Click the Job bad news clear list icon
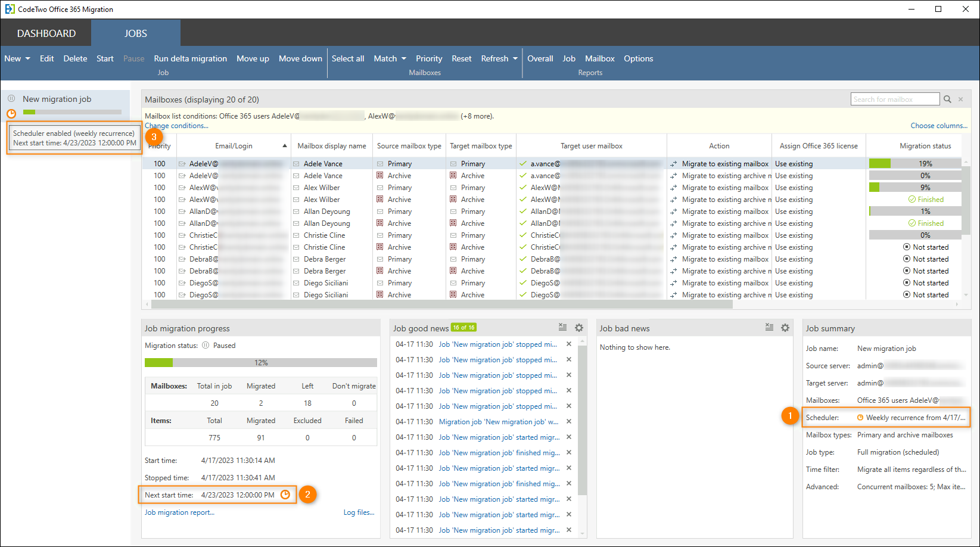980x547 pixels. pyautogui.click(x=769, y=327)
